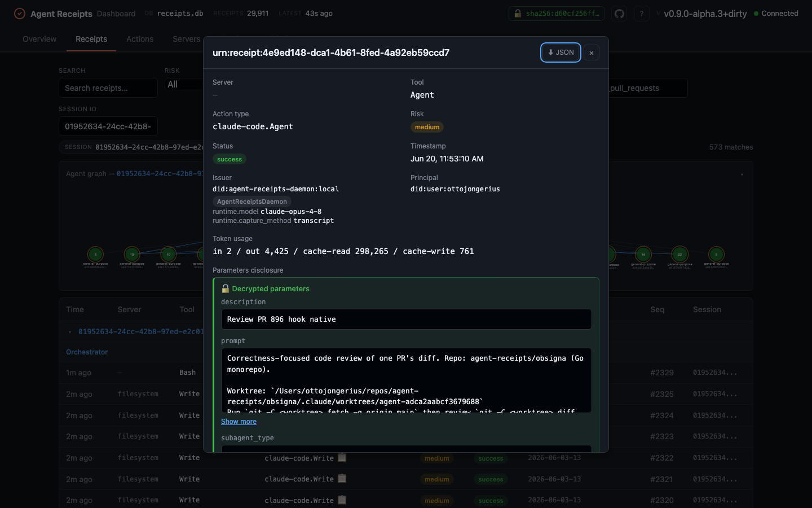Click the lock icon beside Decrypted parameters
The height and width of the screenshot is (508, 812).
click(225, 288)
